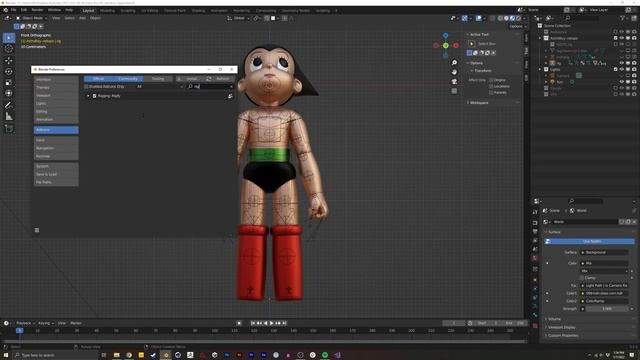The width and height of the screenshot is (640, 360).
Task: Select the Scale tool
Action: tap(9, 82)
